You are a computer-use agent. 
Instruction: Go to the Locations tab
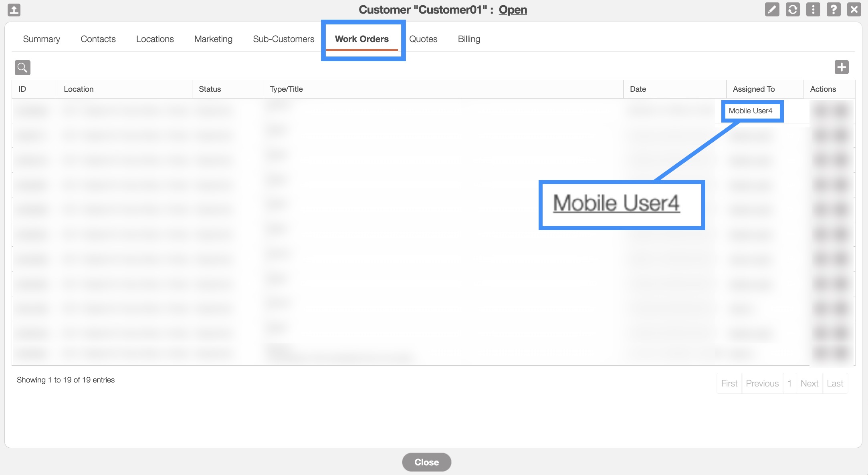[155, 39]
